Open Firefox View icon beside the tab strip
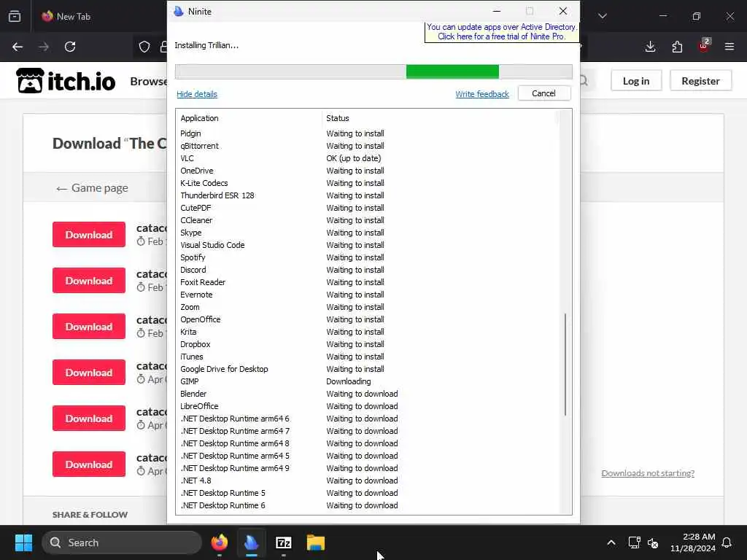The height and width of the screenshot is (560, 747). coord(15,16)
